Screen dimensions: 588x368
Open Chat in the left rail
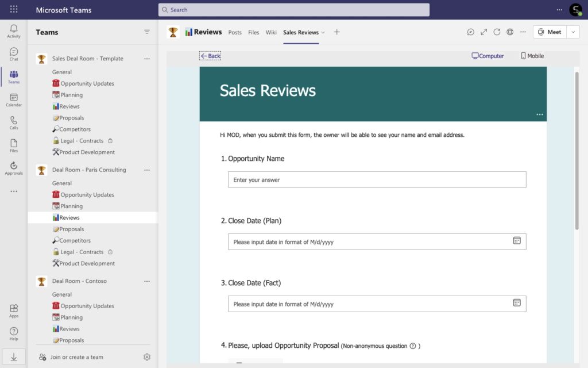pyautogui.click(x=14, y=54)
